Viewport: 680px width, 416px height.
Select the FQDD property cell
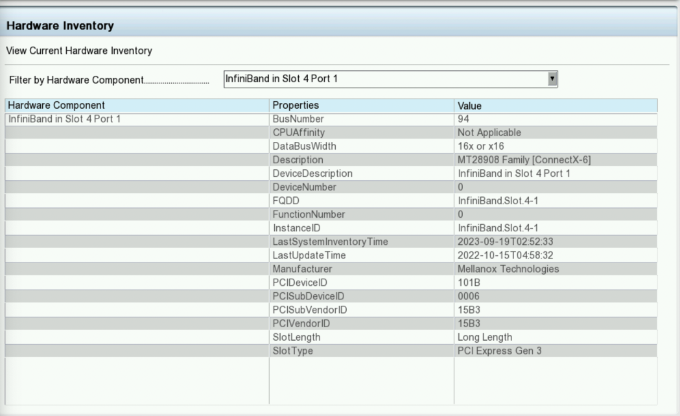pos(286,201)
